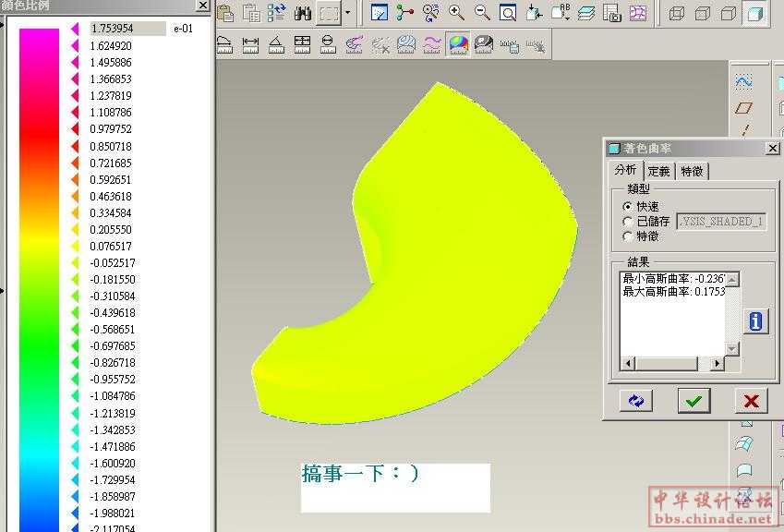Viewport: 784px width, 532px height.
Task: Open the Layers icon
Action: (x=586, y=13)
